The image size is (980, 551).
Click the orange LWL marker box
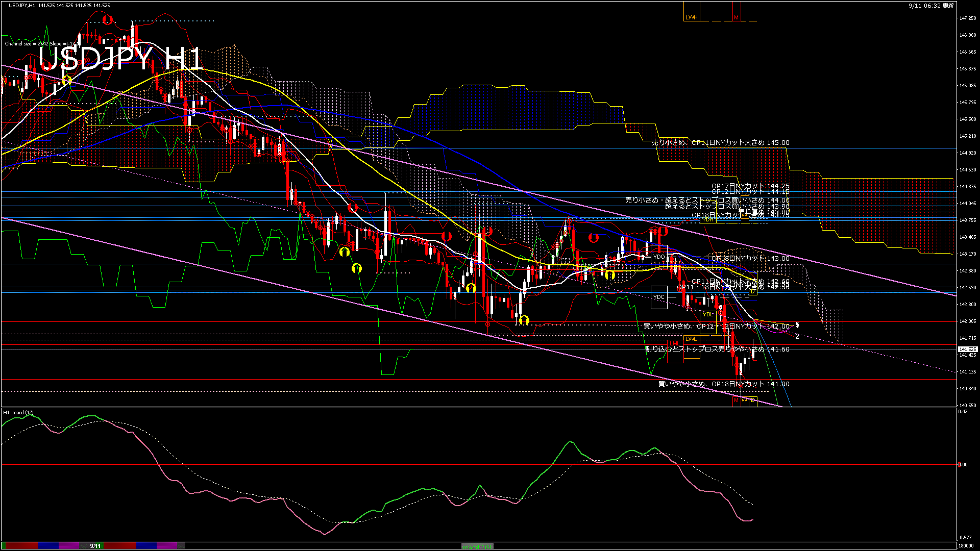(691, 339)
